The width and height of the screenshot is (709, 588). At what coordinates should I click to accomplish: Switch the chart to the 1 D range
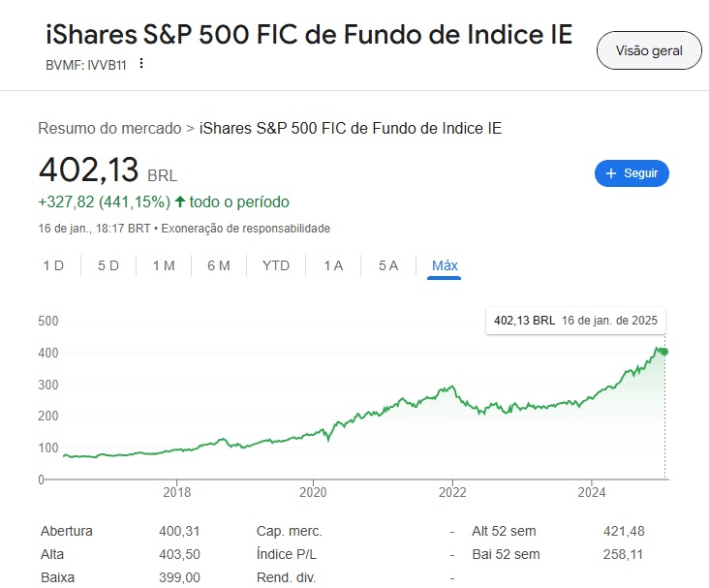[53, 265]
